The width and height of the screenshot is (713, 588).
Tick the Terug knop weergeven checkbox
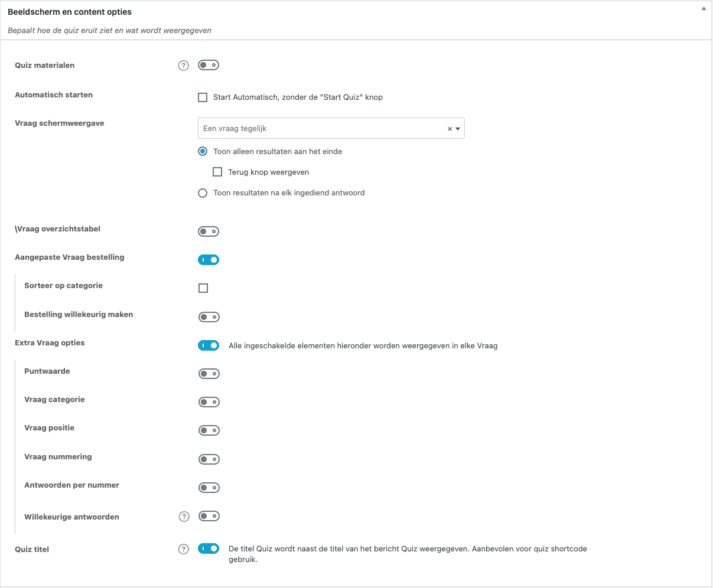coord(217,172)
